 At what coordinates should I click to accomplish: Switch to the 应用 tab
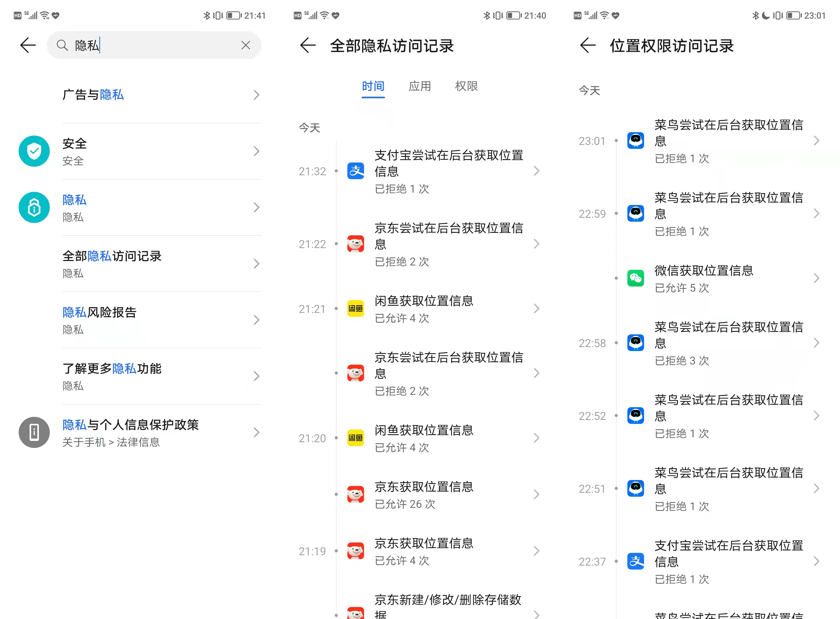click(x=420, y=86)
